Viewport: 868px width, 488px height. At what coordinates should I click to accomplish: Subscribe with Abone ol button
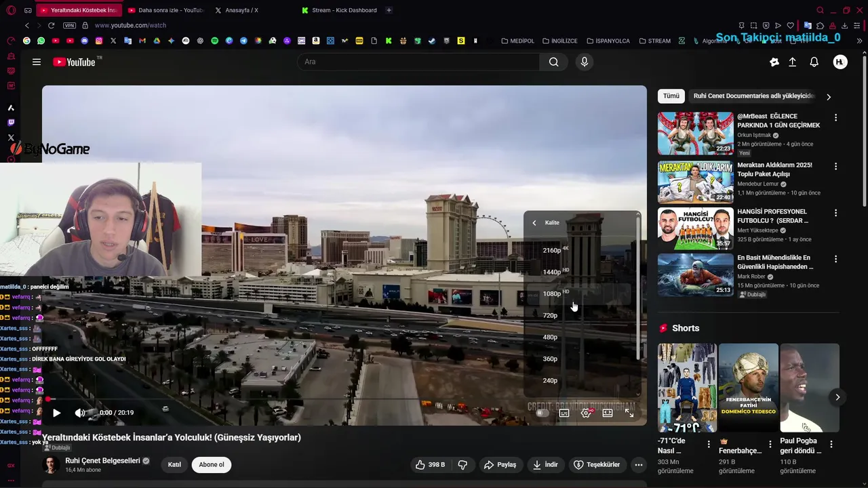click(212, 464)
